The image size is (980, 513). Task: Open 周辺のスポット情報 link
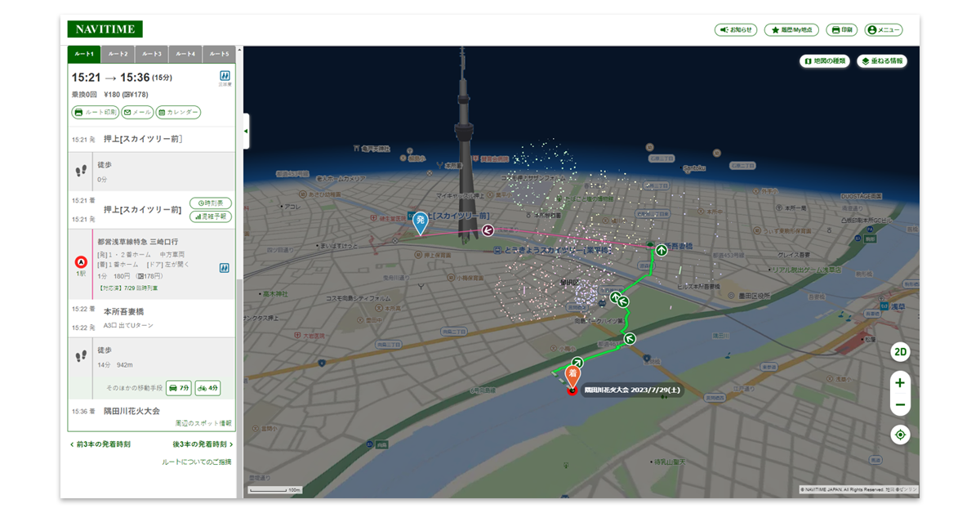pos(203,423)
